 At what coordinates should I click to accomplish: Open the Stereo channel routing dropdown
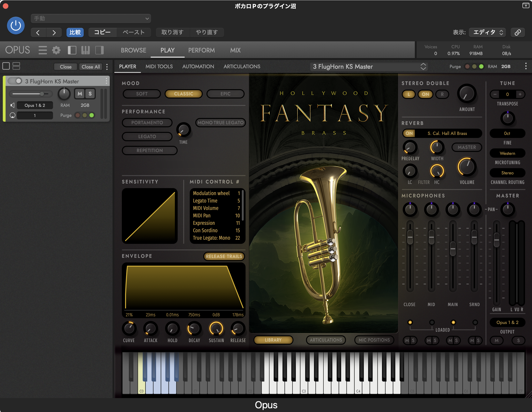(x=507, y=173)
